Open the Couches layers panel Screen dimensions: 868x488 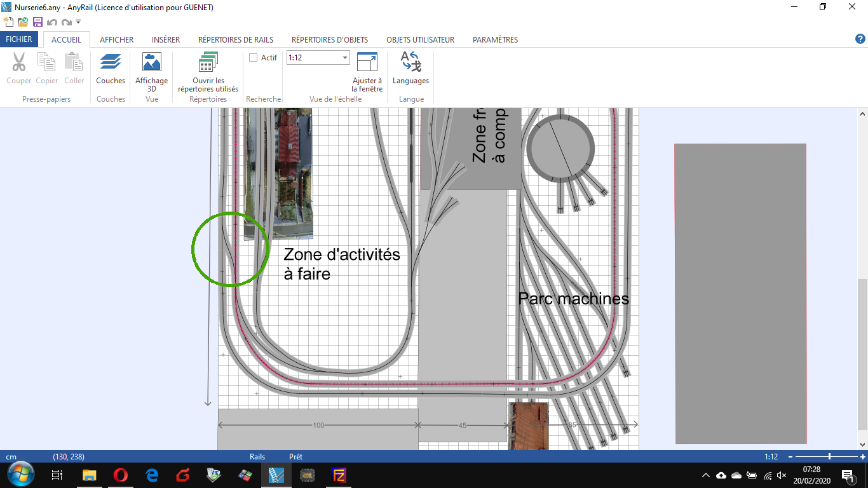111,69
